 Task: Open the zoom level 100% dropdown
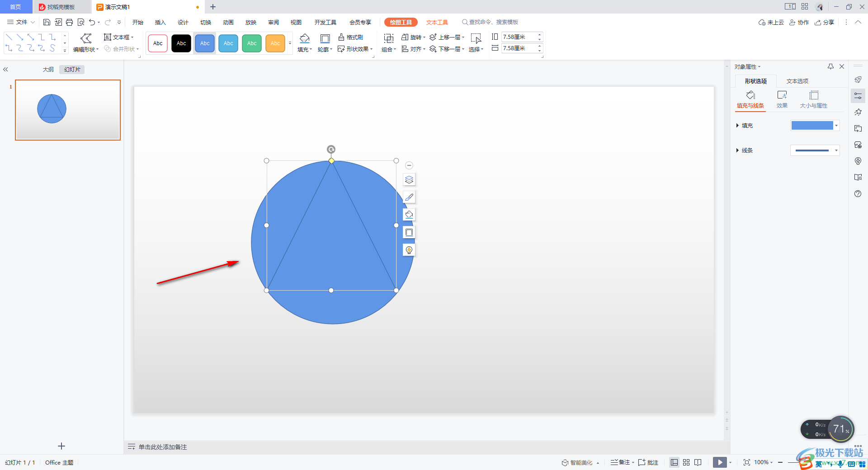point(763,462)
